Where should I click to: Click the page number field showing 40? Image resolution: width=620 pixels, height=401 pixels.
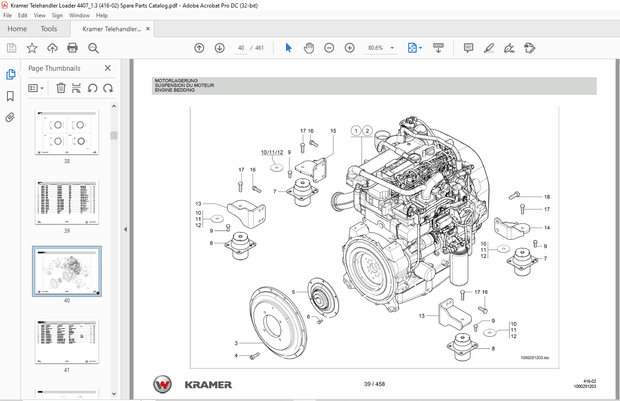coord(241,48)
